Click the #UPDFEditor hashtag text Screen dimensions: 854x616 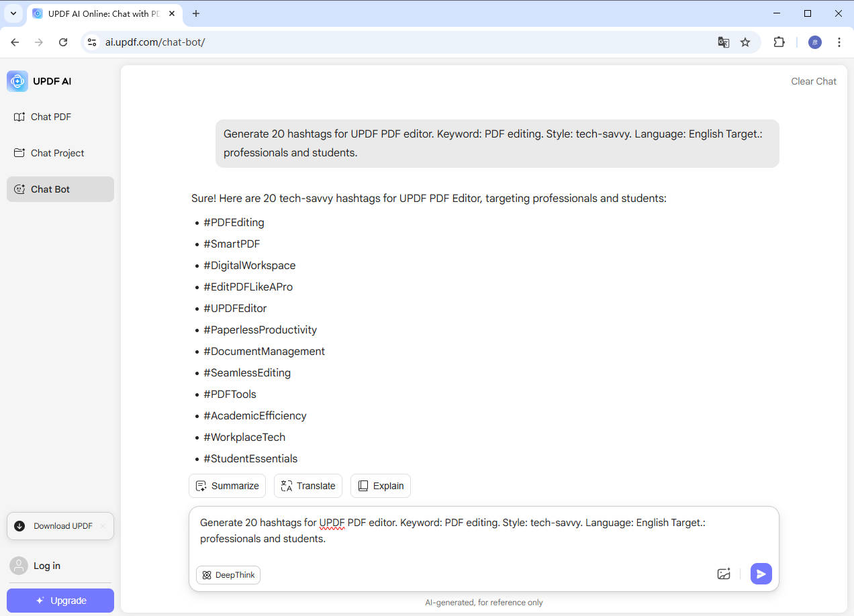click(235, 308)
